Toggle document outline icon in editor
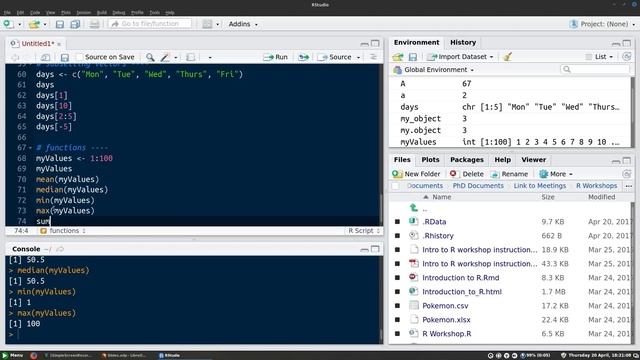Image resolution: width=640 pixels, height=360 pixels. [x=373, y=57]
